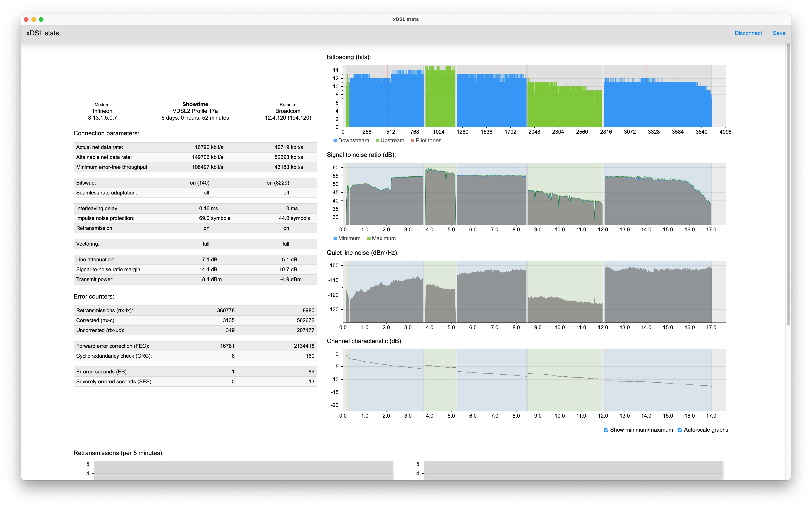This screenshot has height=508, width=812.
Task: Click the Showtime status heading
Action: 195,104
